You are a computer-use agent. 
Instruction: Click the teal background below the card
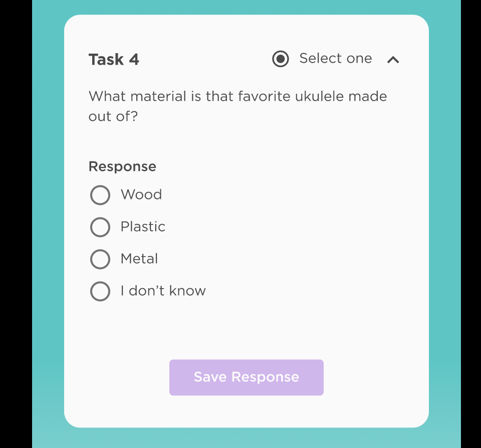click(x=246, y=437)
